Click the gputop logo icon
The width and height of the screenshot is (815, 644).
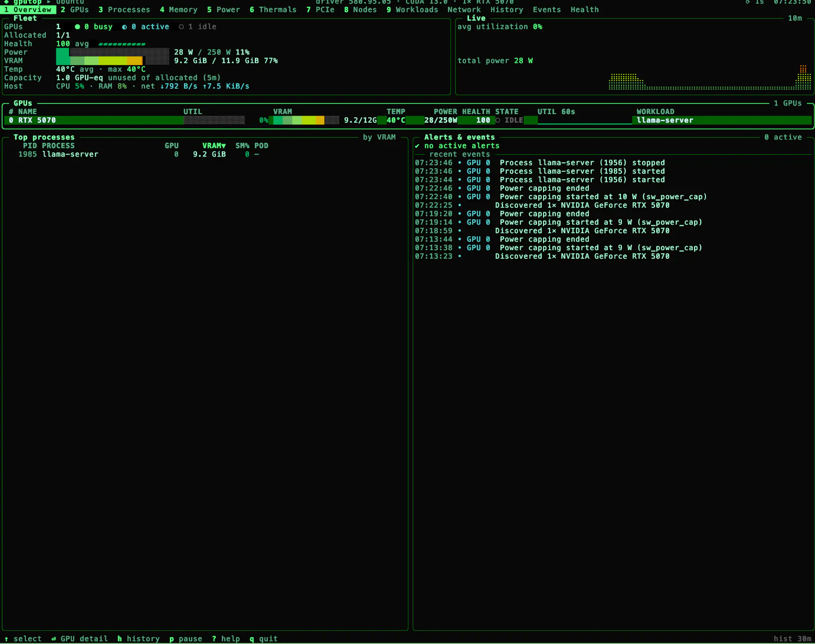tap(6, 2)
